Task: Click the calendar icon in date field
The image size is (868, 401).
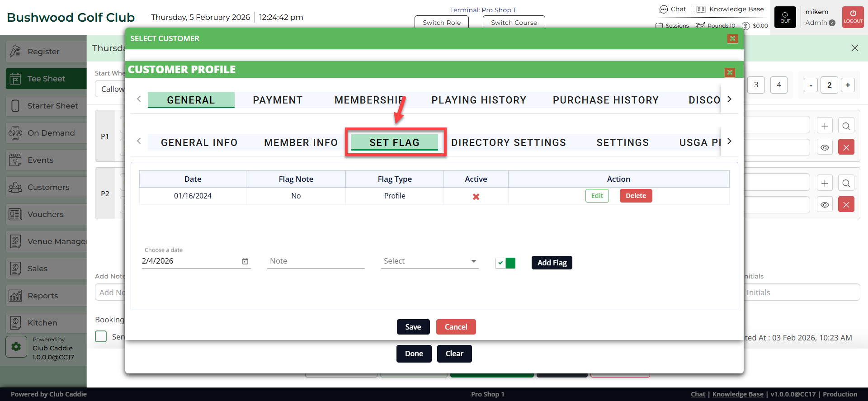Action: 245,261
